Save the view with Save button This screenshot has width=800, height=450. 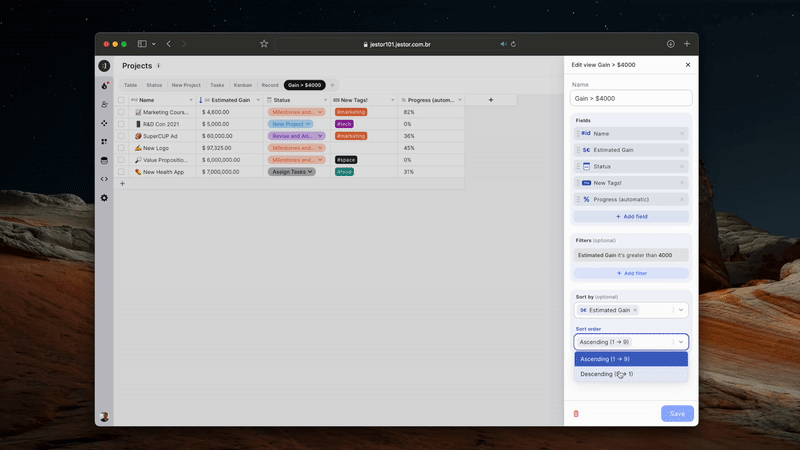tap(677, 414)
